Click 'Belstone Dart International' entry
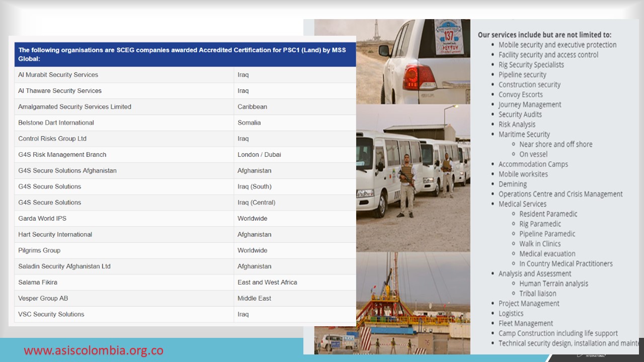 pyautogui.click(x=56, y=123)
